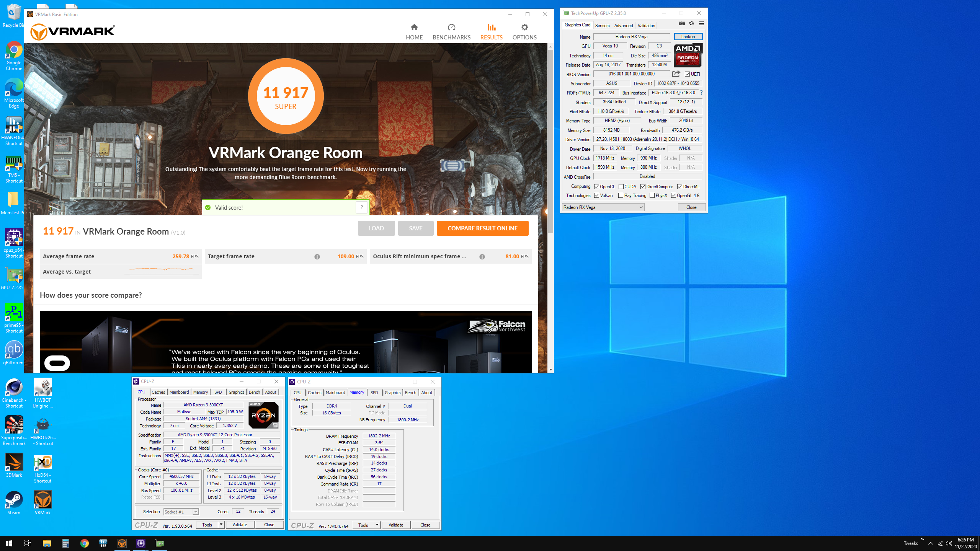
Task: Click COMPARE RESULT ONLINE button
Action: [x=482, y=228]
